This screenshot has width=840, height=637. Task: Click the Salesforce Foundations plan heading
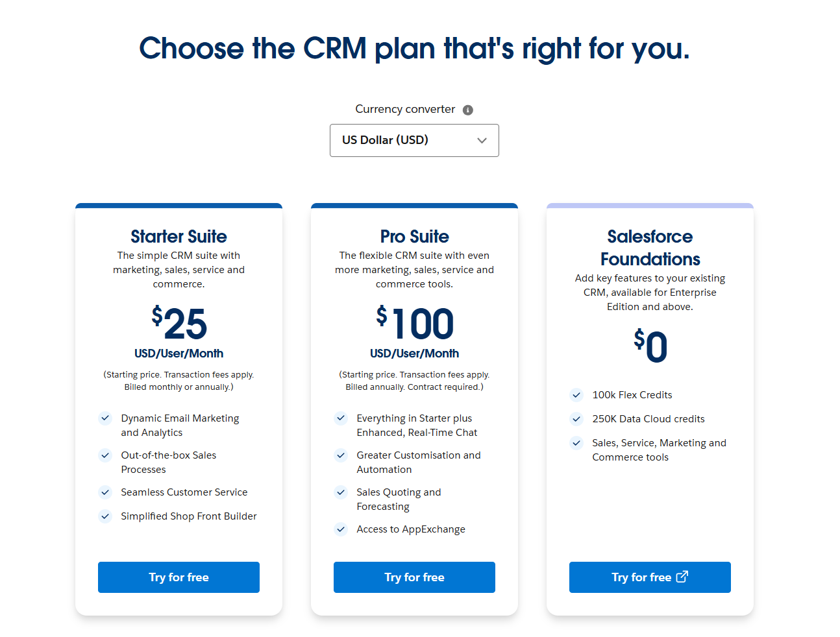pos(650,248)
